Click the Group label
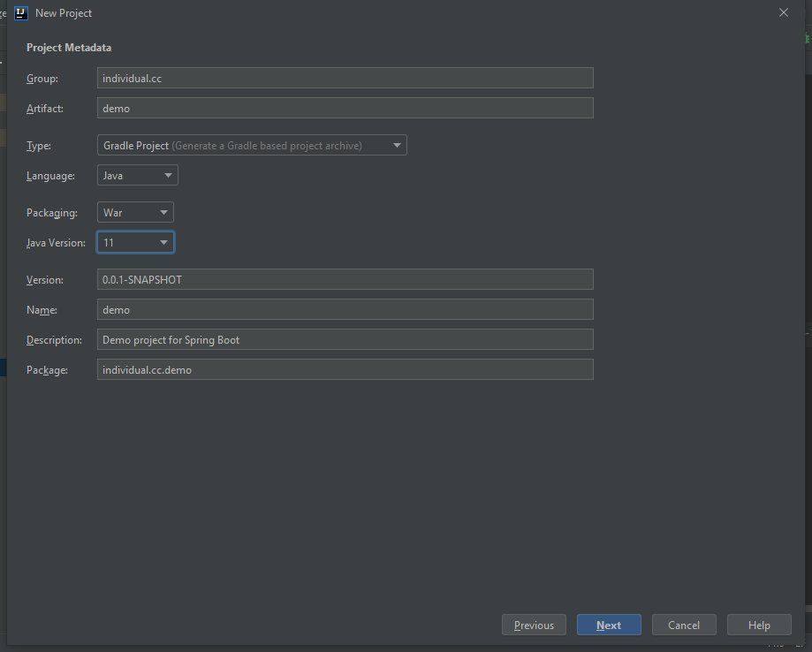The height and width of the screenshot is (652, 812). coord(42,79)
